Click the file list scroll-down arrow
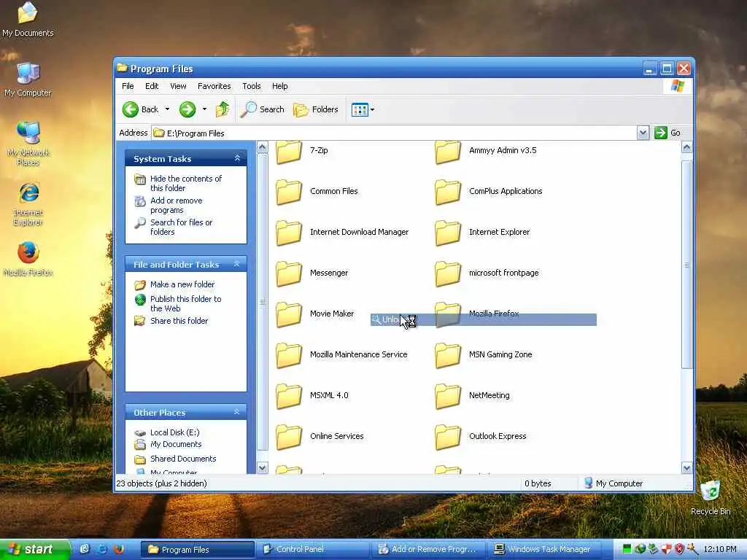Viewport: 747px width, 560px height. pos(686,468)
